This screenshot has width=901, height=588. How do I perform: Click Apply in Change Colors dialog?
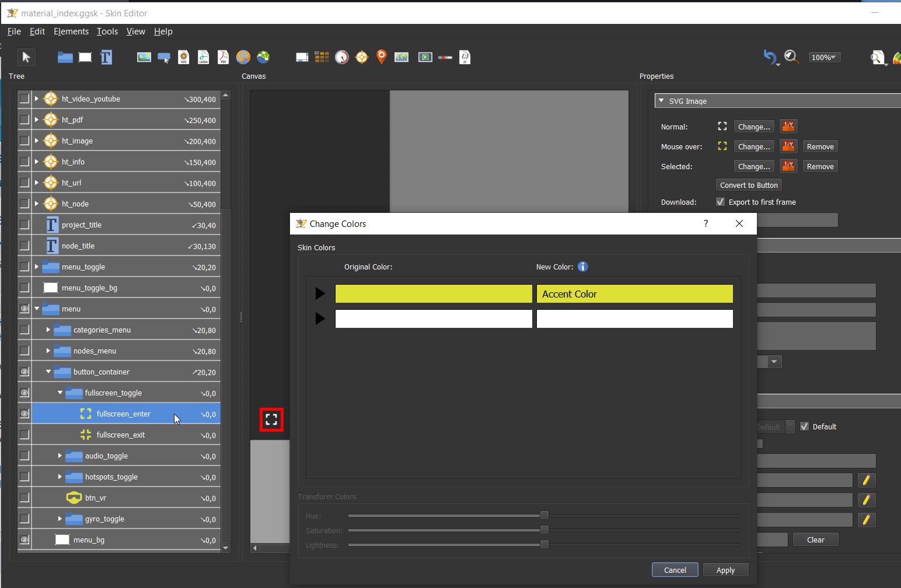(725, 570)
